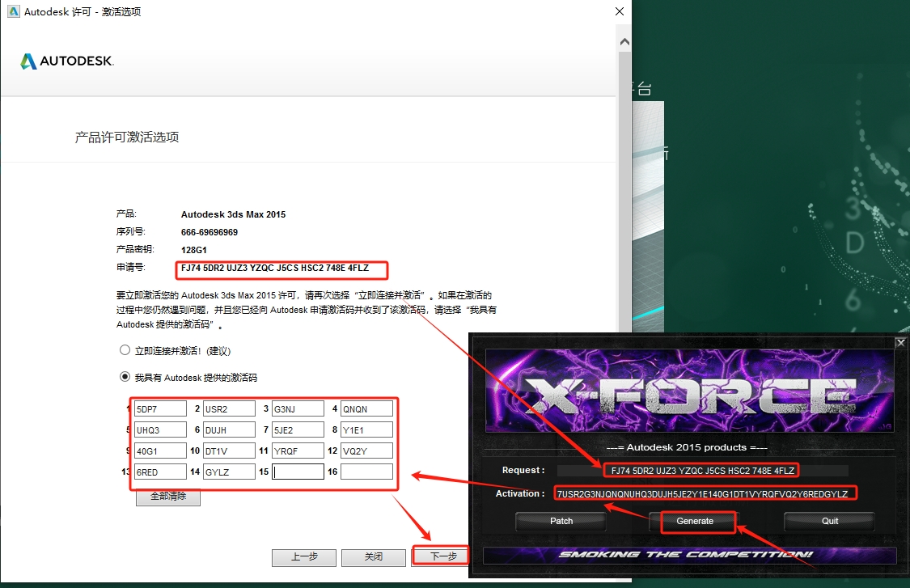Image resolution: width=910 pixels, height=588 pixels.
Task: Click the Patch button
Action: point(561,521)
